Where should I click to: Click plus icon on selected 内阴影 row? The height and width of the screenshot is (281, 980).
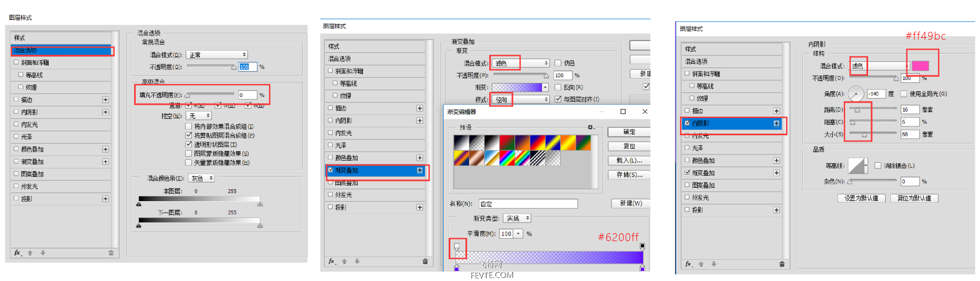pos(776,123)
